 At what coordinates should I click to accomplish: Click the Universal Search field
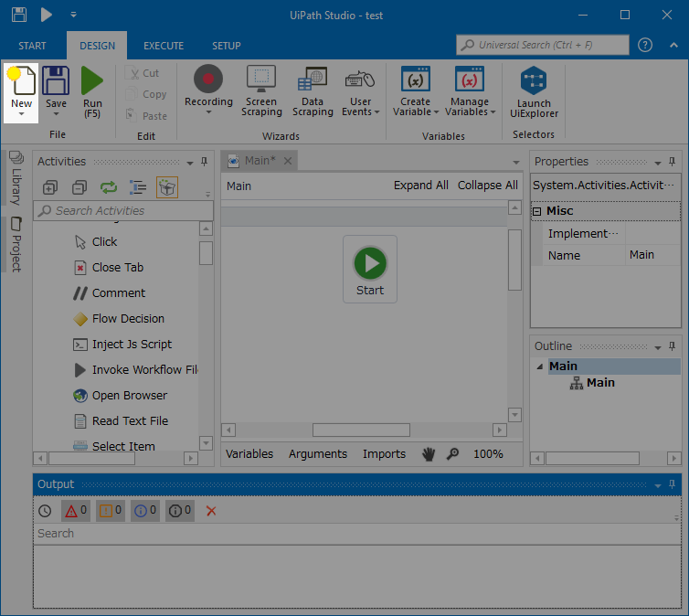click(x=543, y=45)
